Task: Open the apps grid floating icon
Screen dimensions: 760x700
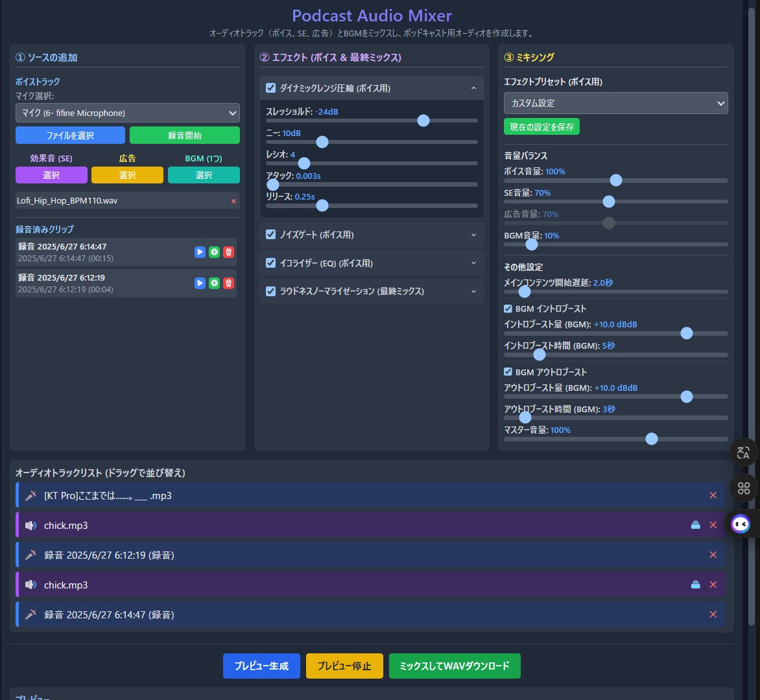Action: coord(744,488)
